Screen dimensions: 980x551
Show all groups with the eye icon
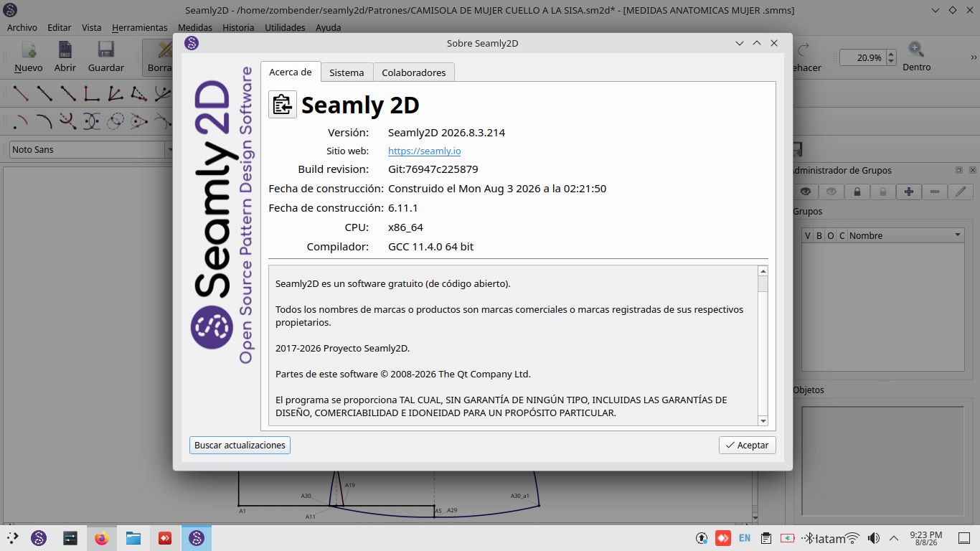pos(806,192)
